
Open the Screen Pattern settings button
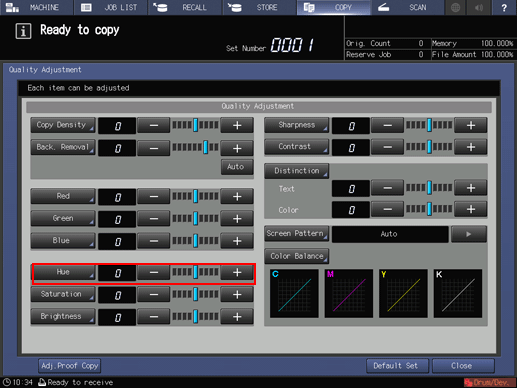[297, 234]
